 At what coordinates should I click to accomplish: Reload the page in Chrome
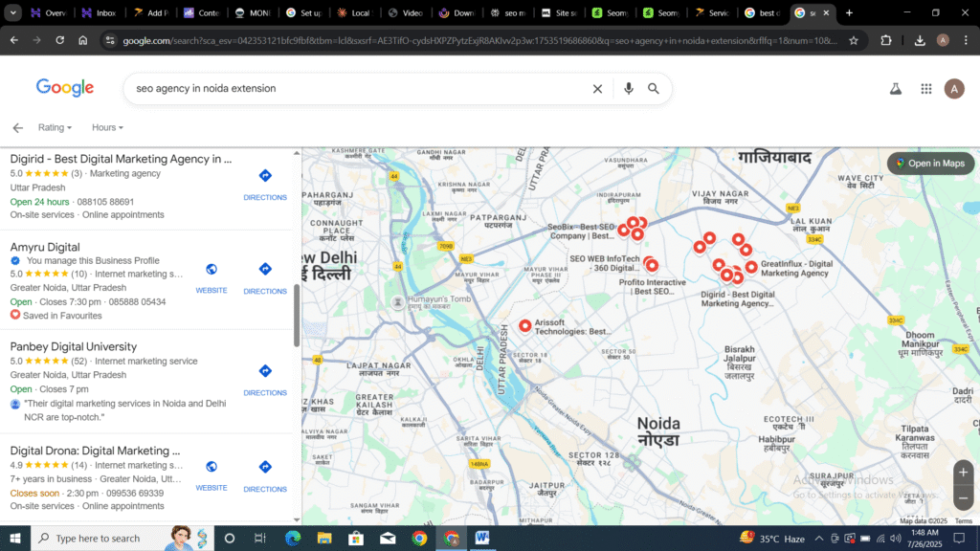click(x=60, y=40)
